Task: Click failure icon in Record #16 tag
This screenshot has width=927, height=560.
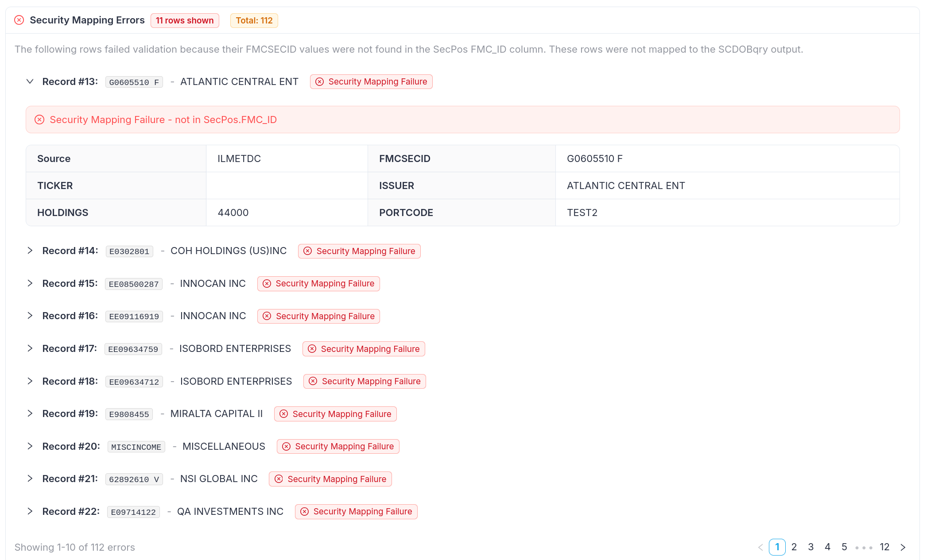Action: point(267,316)
